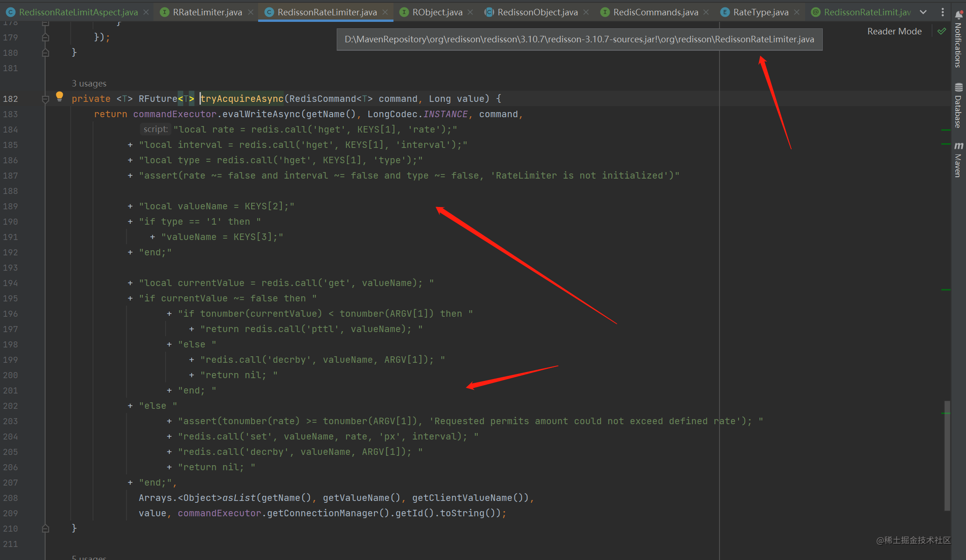This screenshot has height=560, width=966.
Task: Click the fold end marker on line 210
Action: coord(45,528)
